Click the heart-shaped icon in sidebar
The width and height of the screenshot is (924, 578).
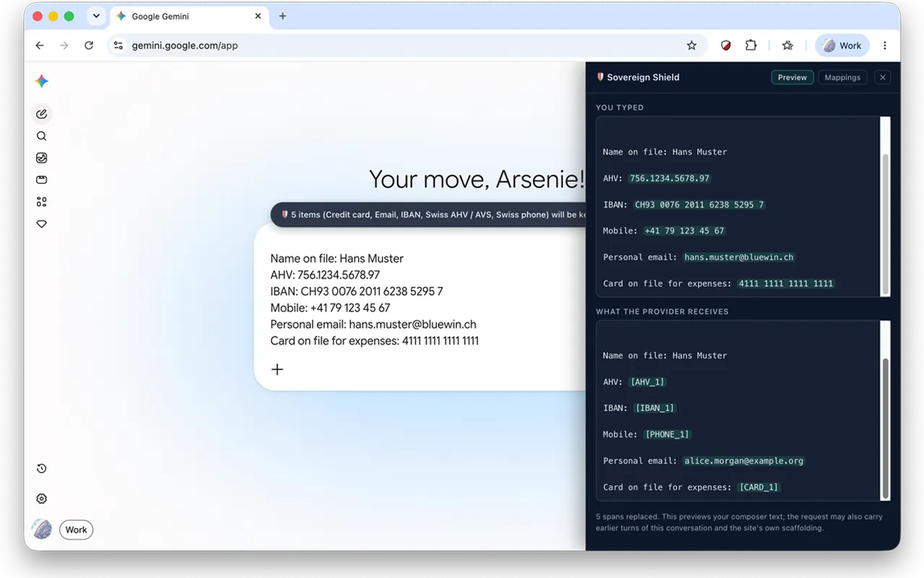tap(42, 224)
